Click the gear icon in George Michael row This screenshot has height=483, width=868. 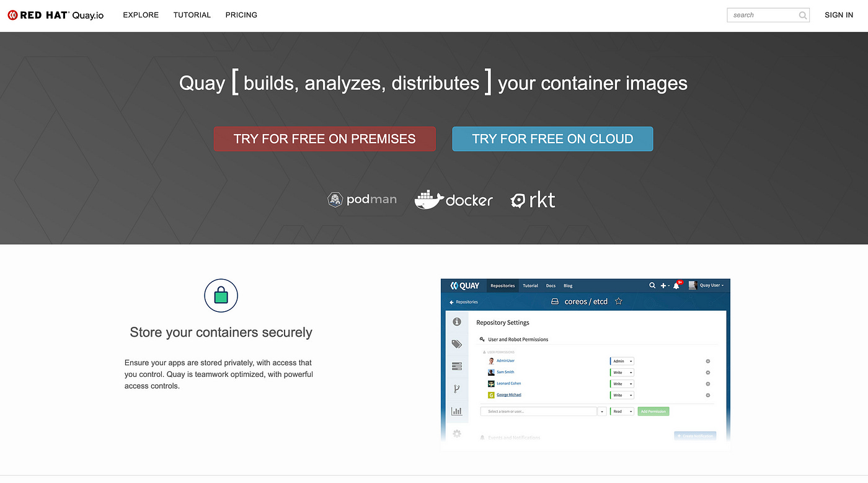(x=707, y=395)
